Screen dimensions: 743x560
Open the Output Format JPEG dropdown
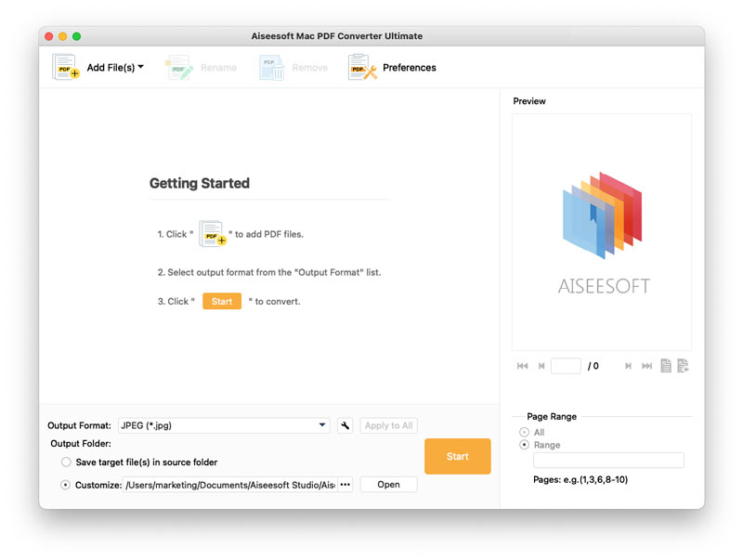224,425
